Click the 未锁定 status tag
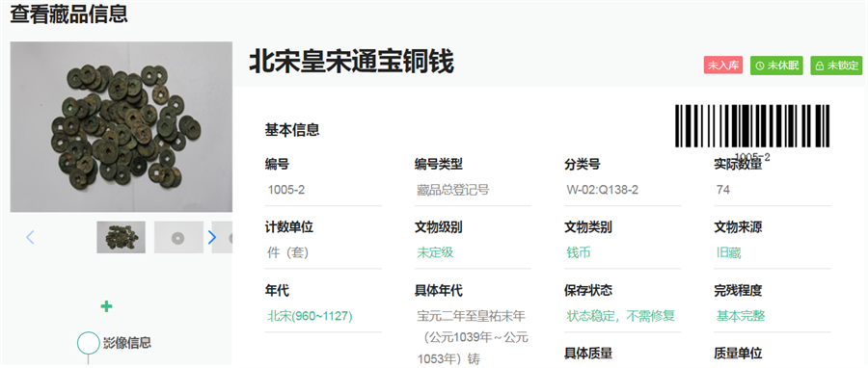The image size is (868, 368). pyautogui.click(x=836, y=66)
